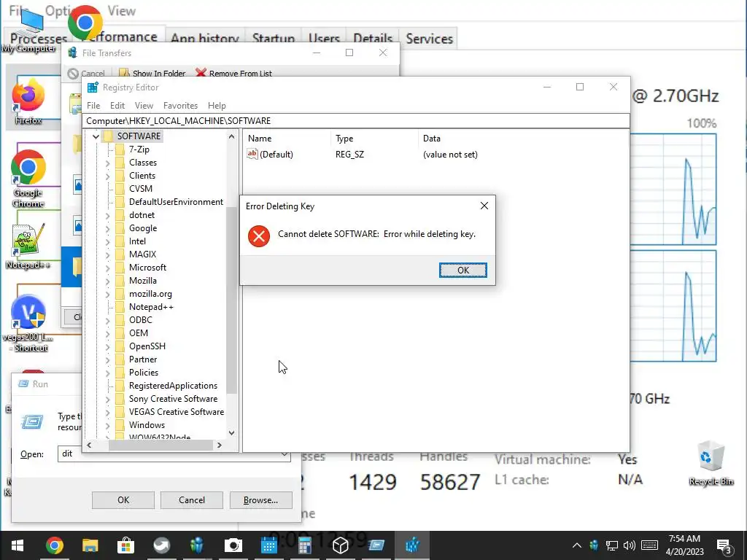Click tree horizontal scrollbar right arrow
Image resolution: width=747 pixels, height=560 pixels.
tap(219, 446)
